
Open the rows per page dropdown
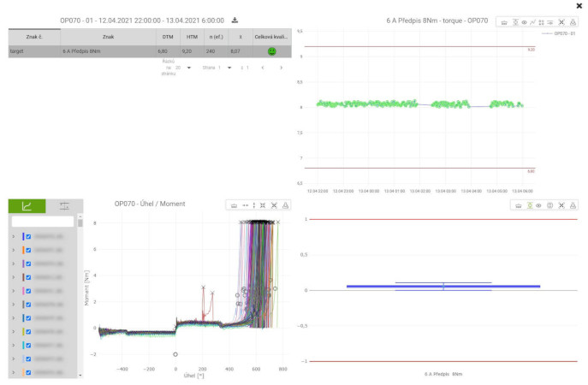pos(188,68)
